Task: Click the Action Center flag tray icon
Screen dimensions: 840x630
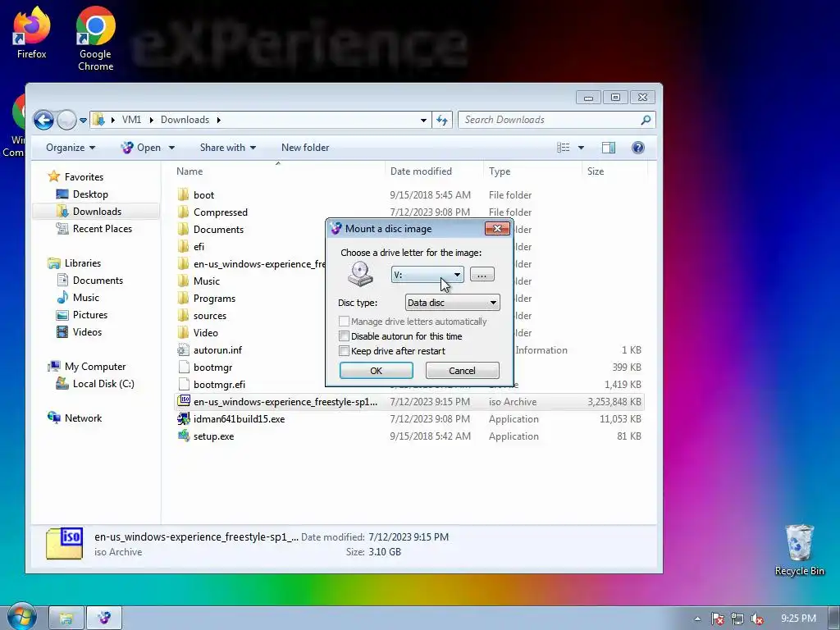Action: point(717,619)
